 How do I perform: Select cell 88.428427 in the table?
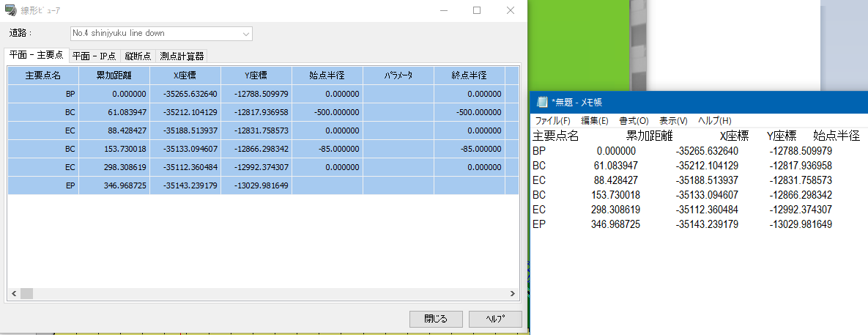point(114,130)
